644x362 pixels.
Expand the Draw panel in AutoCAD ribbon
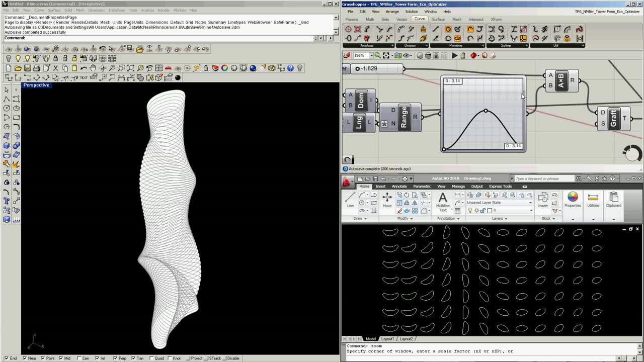359,218
